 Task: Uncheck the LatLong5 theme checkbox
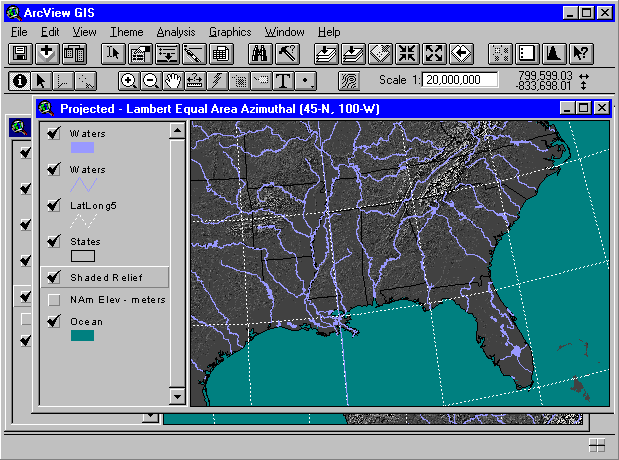pyautogui.click(x=54, y=205)
